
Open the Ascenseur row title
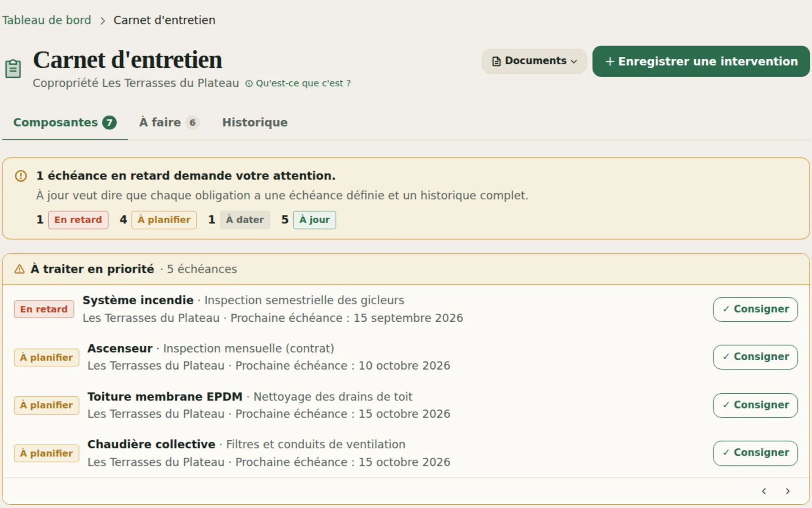pos(120,348)
